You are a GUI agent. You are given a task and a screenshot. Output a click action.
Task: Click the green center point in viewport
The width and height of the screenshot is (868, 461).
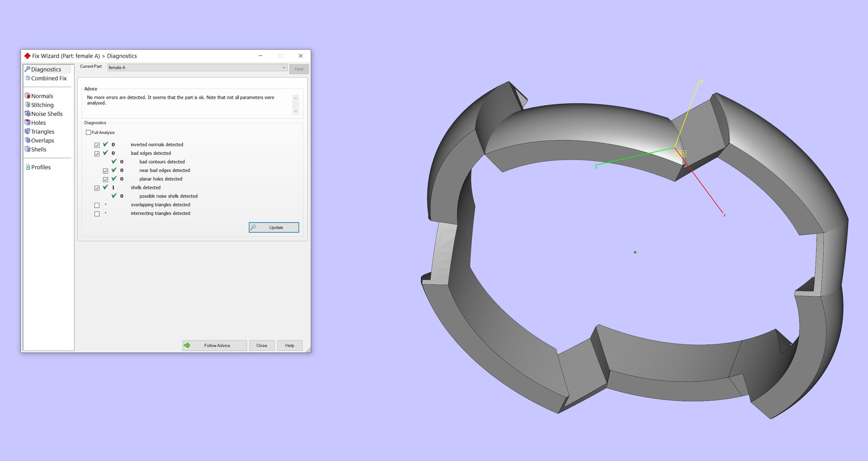pyautogui.click(x=635, y=252)
